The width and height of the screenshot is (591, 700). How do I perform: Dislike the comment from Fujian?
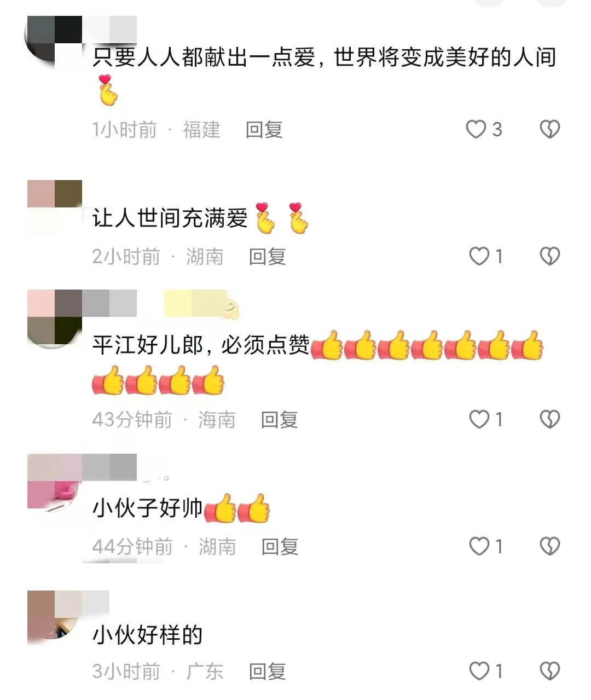tap(549, 130)
